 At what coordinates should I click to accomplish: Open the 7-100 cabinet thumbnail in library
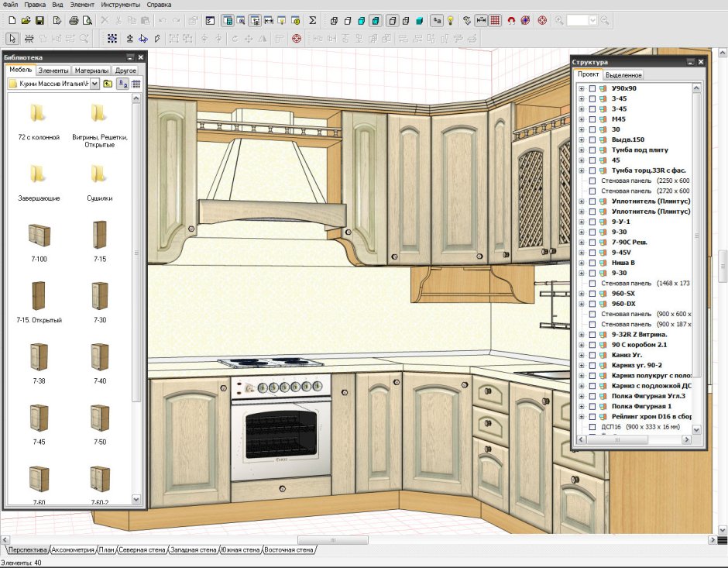coord(39,233)
